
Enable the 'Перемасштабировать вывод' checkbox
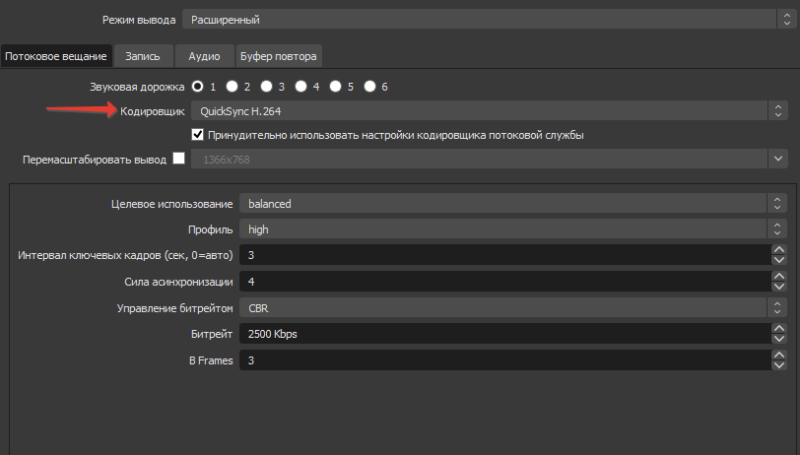(179, 159)
